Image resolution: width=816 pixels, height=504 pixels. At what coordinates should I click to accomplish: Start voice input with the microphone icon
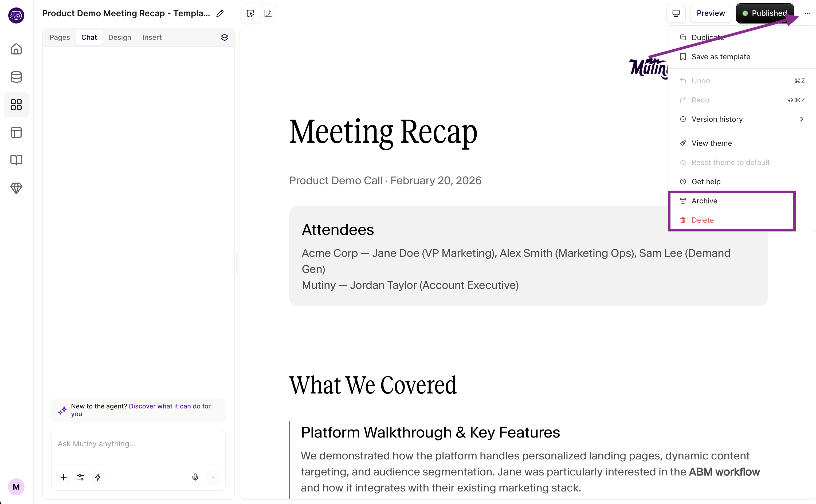tap(195, 477)
